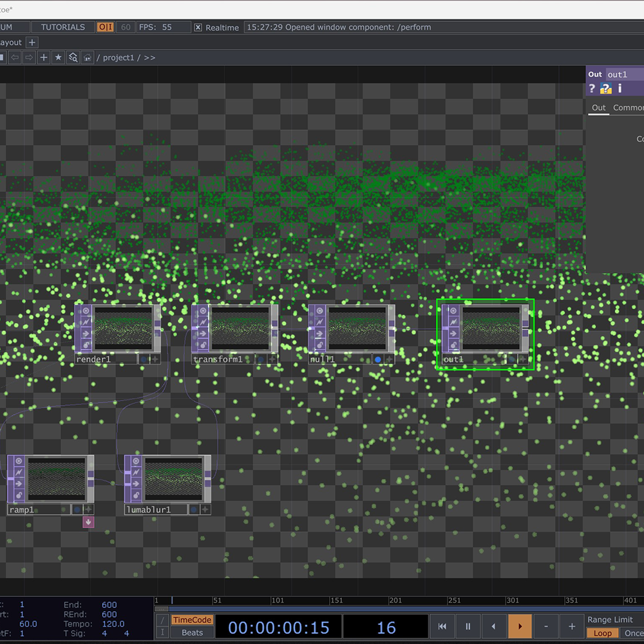This screenshot has height=644, width=644.
Task: Click the O|I performance indicator in the top bar
Action: (x=104, y=27)
